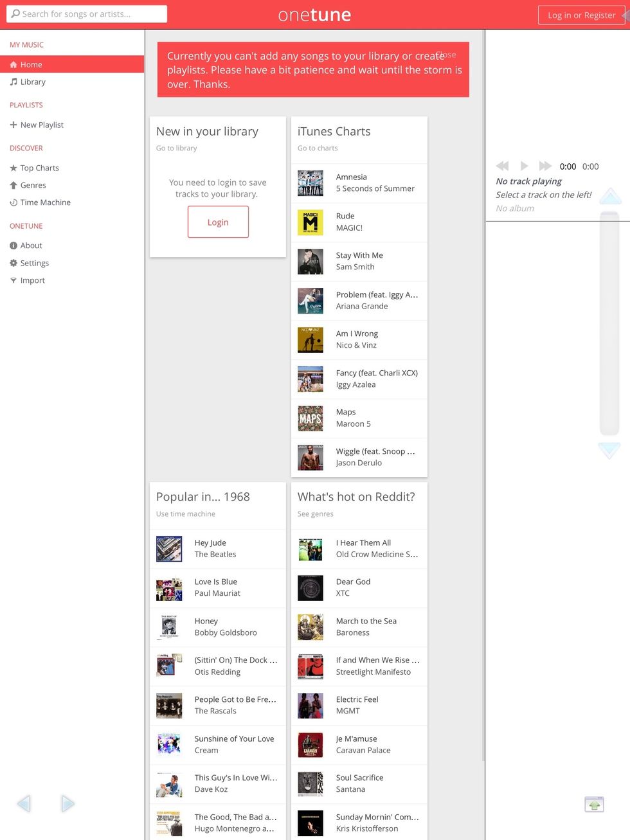Screen dimensions: 630x840
Task: Click the Hey Jude album thumbnail
Action: tap(169, 548)
